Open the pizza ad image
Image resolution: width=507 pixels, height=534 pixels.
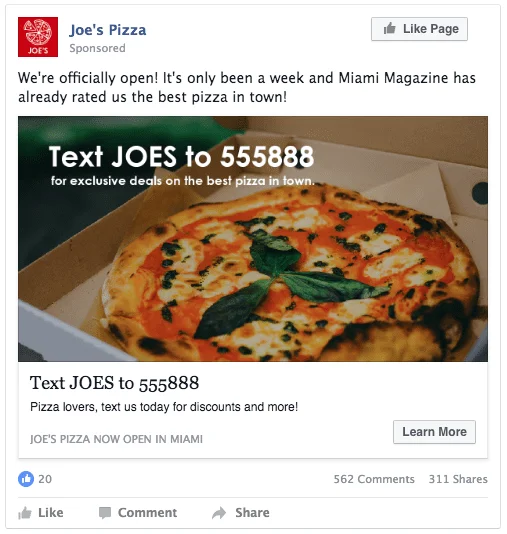253,239
